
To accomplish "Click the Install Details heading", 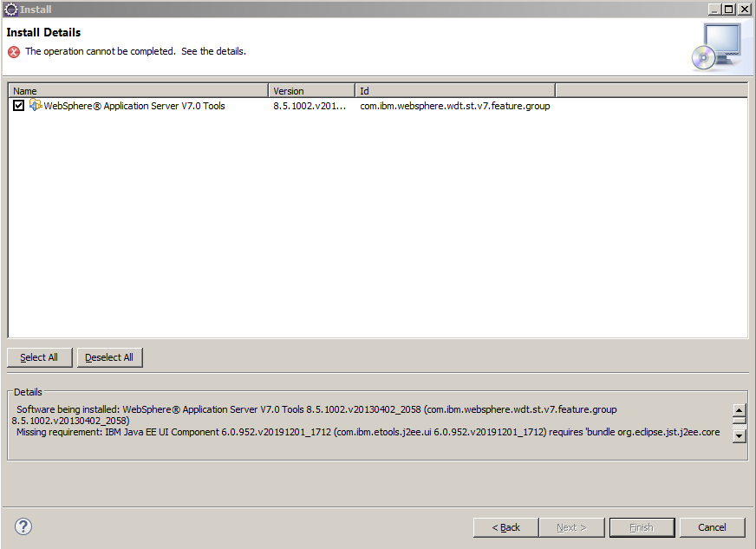I will pos(43,32).
